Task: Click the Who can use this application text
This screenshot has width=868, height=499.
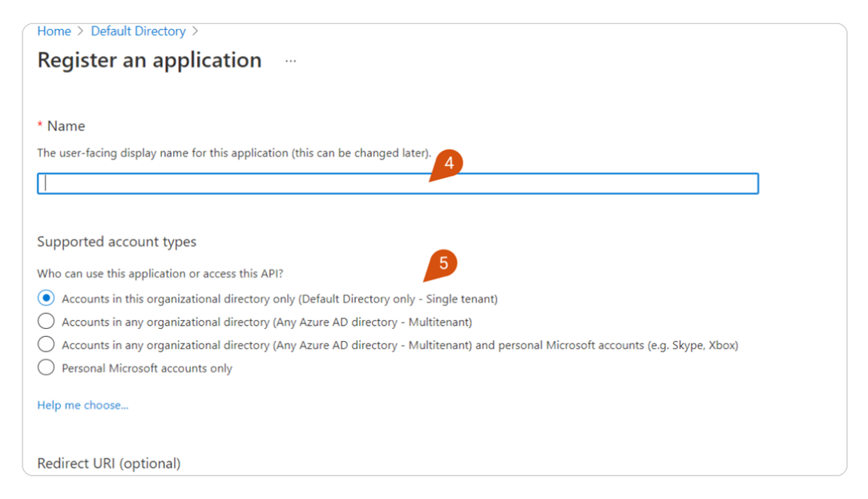Action: pyautogui.click(x=159, y=273)
